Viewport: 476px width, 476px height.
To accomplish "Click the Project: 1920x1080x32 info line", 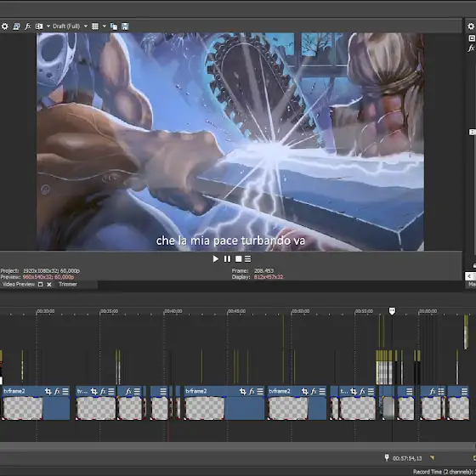I will [x=40, y=271].
